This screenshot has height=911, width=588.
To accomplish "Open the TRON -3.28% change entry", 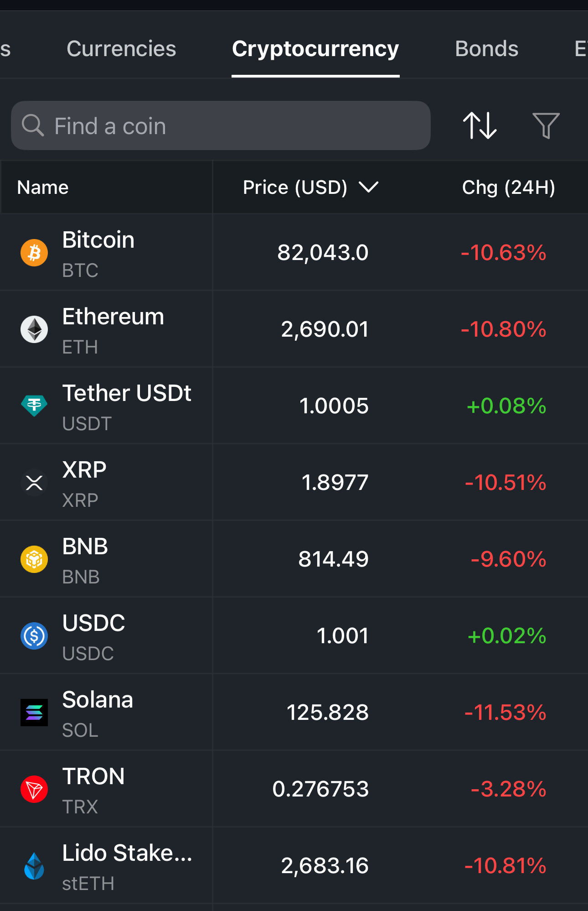I will coord(508,789).
